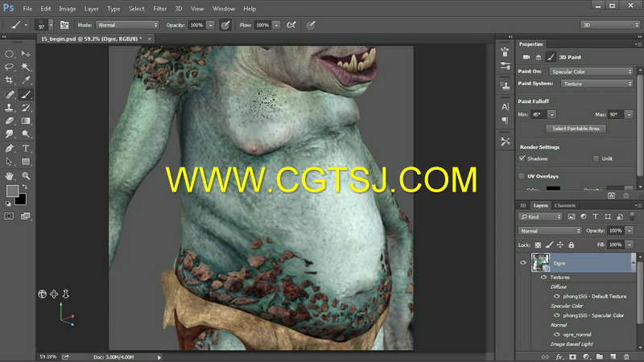This screenshot has height=362, width=644.
Task: Click the background color swatch
Action: click(21, 200)
